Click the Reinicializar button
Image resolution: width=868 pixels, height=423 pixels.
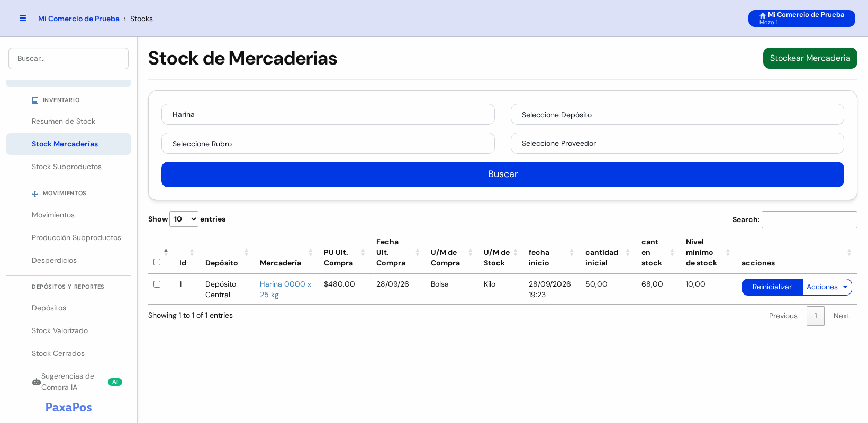pyautogui.click(x=772, y=287)
